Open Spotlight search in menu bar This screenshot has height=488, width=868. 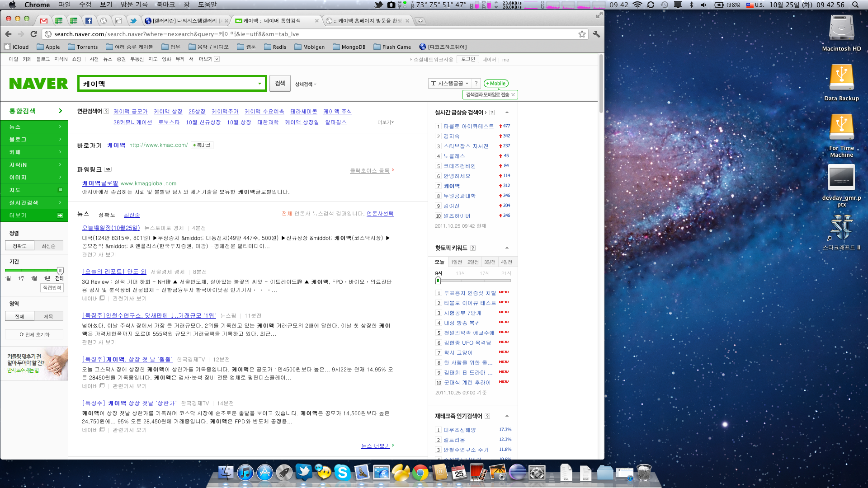coord(855,5)
